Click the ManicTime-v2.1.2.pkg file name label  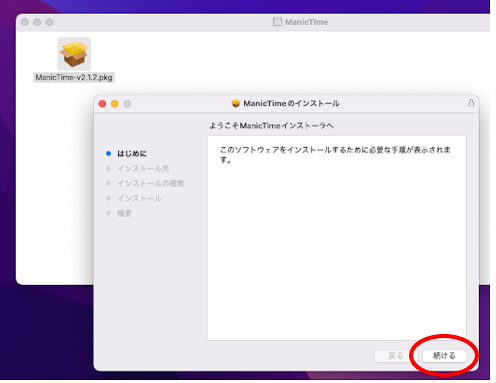pyautogui.click(x=74, y=77)
